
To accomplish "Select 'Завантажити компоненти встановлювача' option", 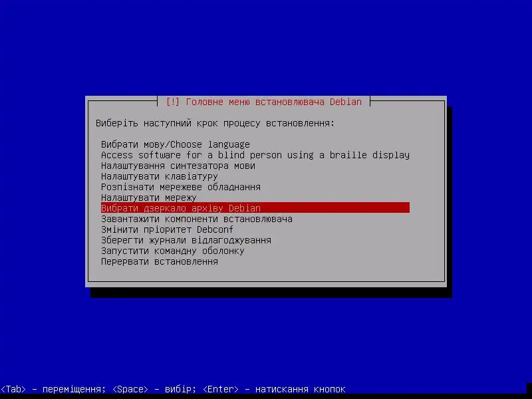I will click(255, 219).
